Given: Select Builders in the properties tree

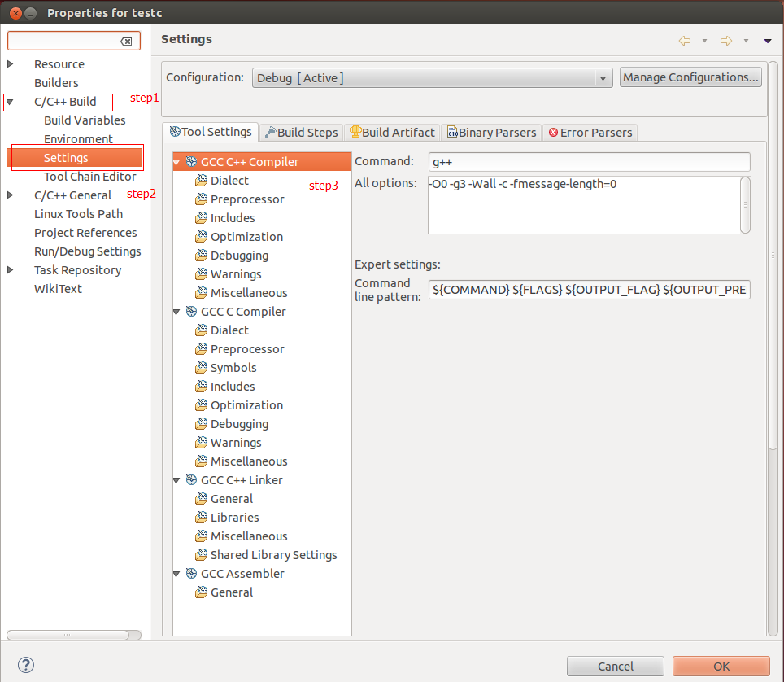Looking at the screenshot, I should point(56,82).
